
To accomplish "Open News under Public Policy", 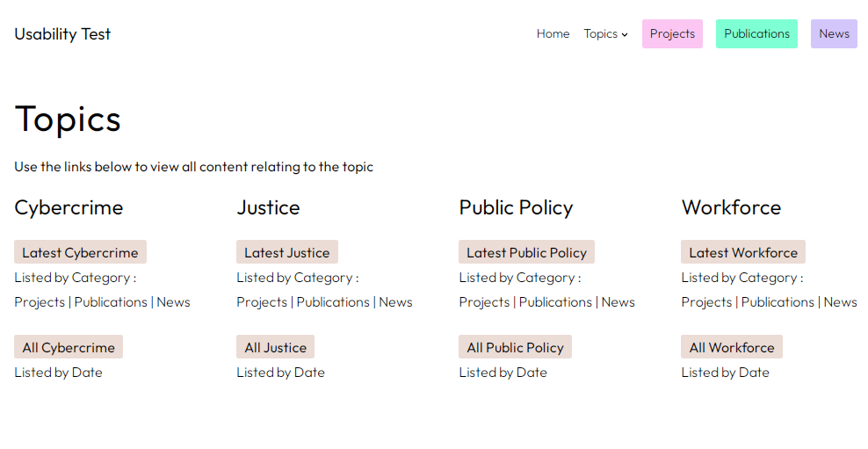I will 618,302.
